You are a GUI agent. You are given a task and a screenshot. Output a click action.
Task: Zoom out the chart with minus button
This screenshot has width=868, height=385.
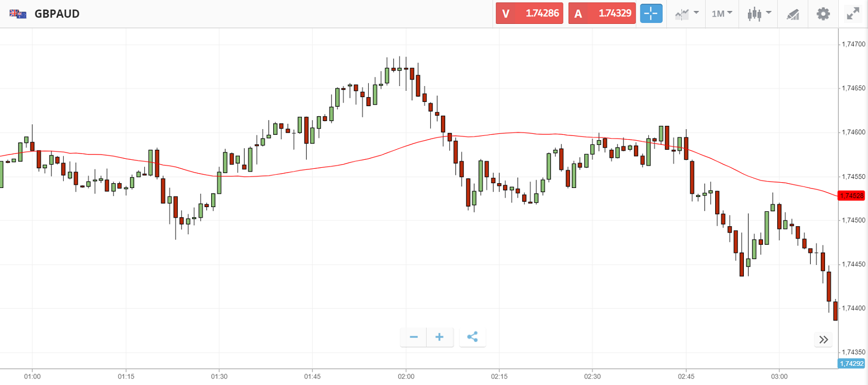tap(414, 337)
